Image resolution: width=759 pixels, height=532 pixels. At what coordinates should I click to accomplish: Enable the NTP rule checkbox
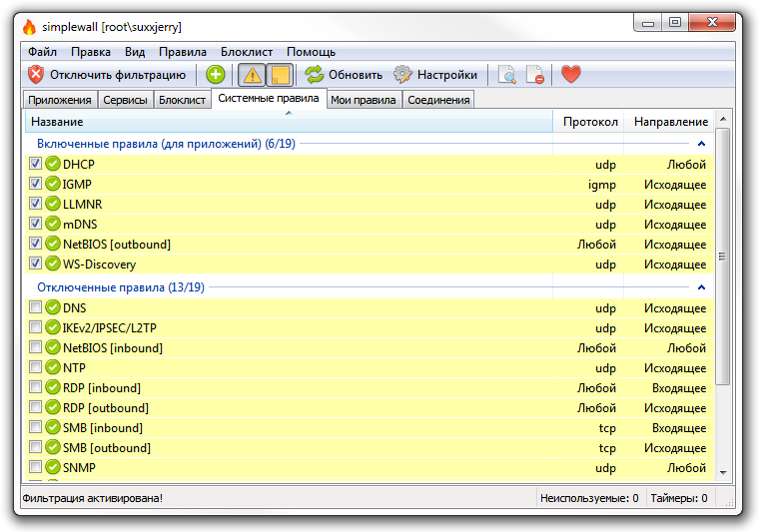[x=36, y=367]
